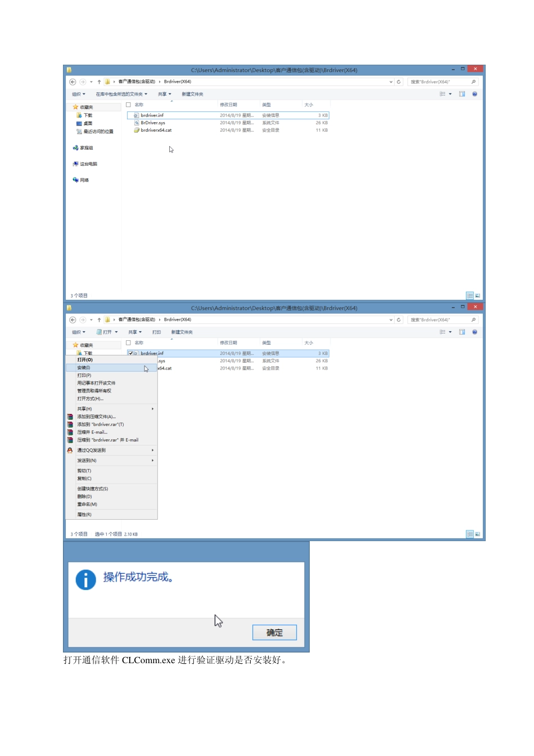Click Up-folder arrow in window without context menu
The image size is (534, 756).
(x=99, y=82)
